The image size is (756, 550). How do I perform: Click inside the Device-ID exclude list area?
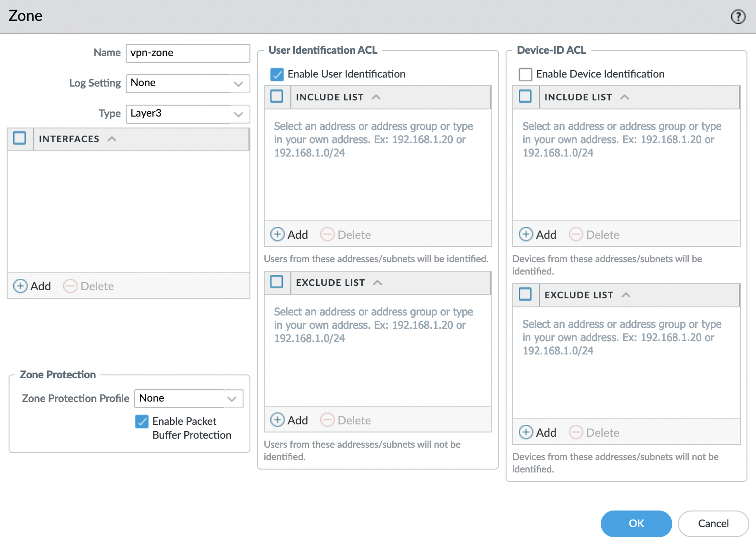pos(627,363)
